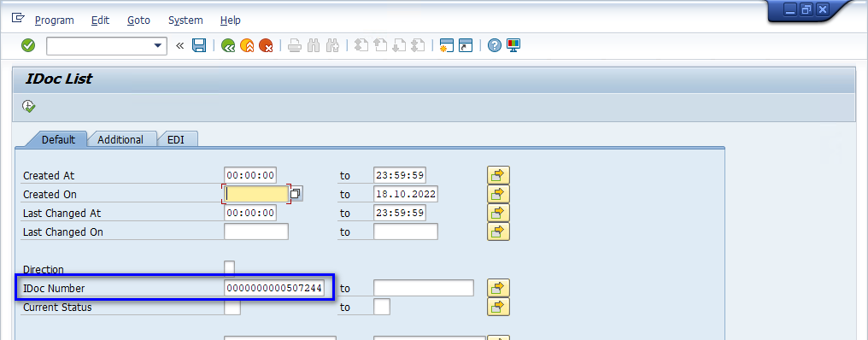
Task: Click the green Back arrow icon
Action: 228,45
